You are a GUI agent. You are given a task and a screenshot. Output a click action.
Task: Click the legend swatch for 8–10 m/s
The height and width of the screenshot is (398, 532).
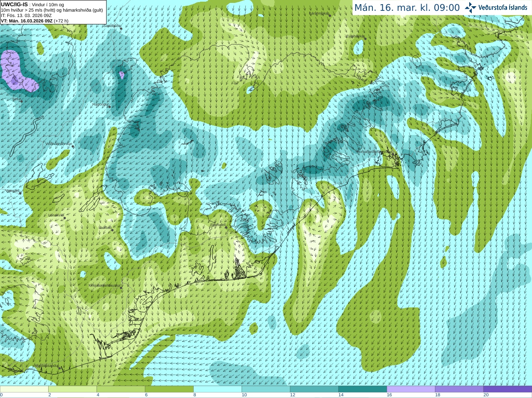coord(217,389)
